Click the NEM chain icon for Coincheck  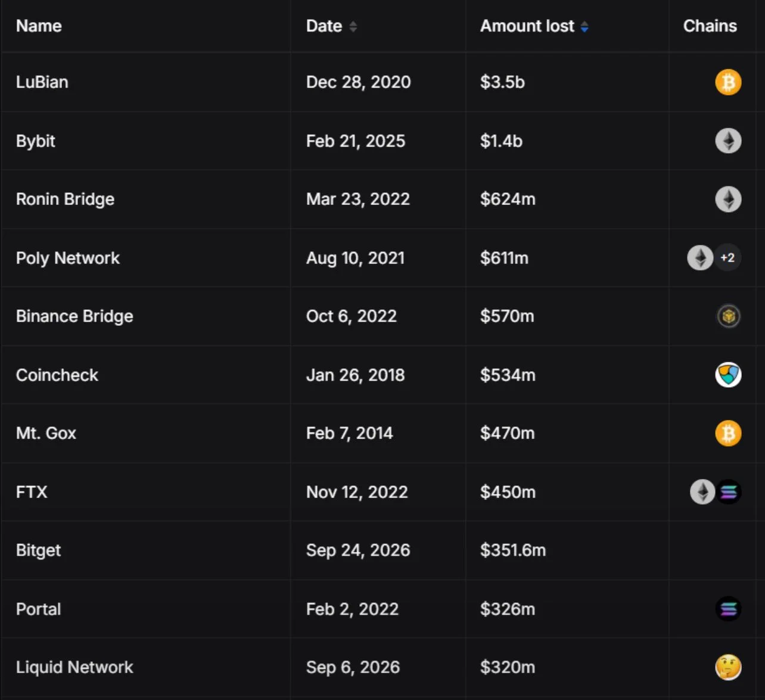point(728,375)
